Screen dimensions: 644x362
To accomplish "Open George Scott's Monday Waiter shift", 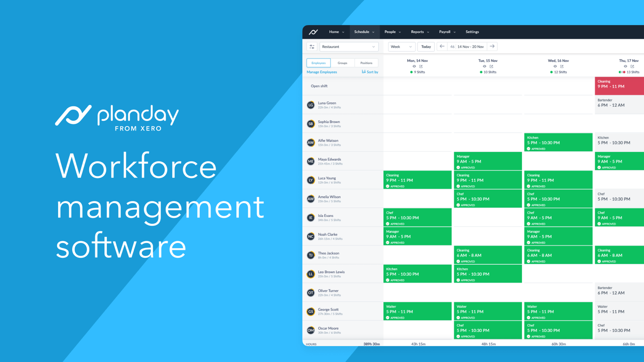I will [x=417, y=312].
